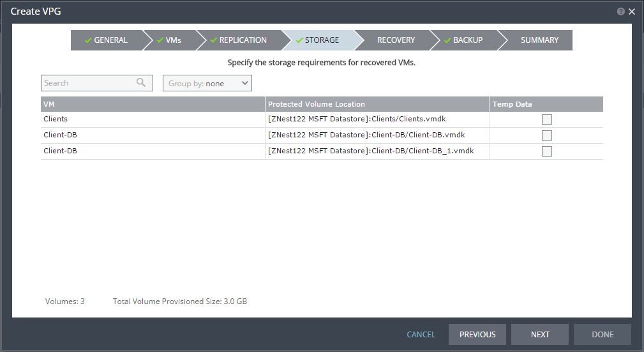Click the NEXT button

click(540, 334)
